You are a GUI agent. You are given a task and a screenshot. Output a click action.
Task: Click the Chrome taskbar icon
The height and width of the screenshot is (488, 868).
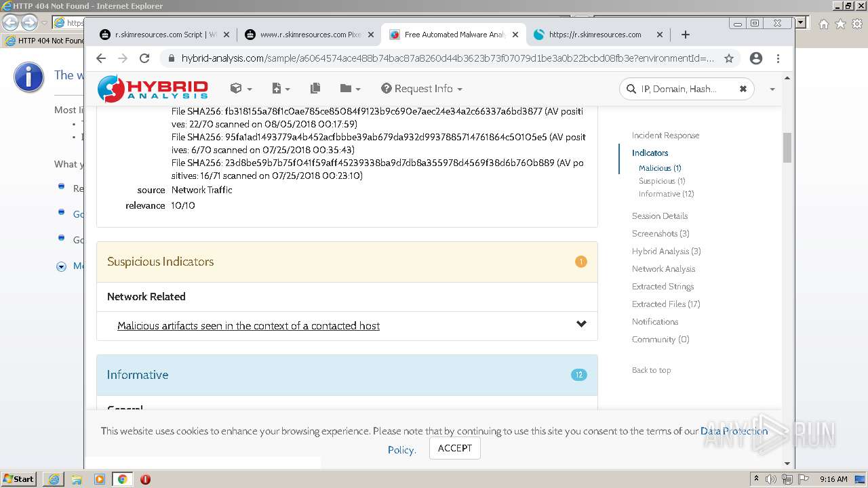pyautogui.click(x=122, y=479)
